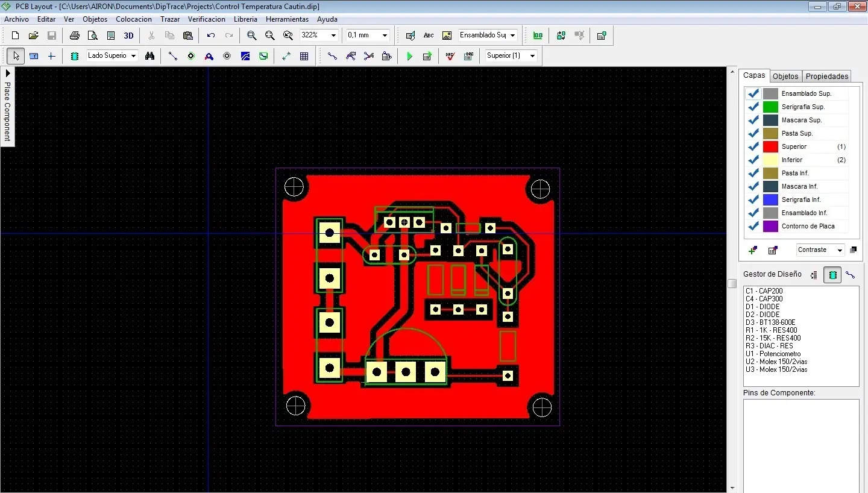Image resolution: width=868 pixels, height=493 pixels.
Task: Open the 322% zoom level dropdown
Action: (333, 36)
